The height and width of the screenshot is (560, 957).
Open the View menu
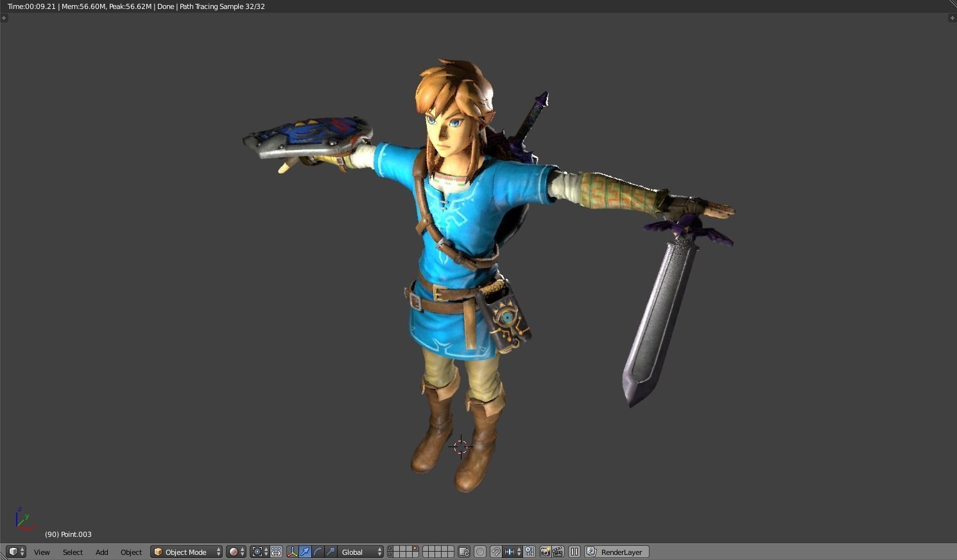coord(42,552)
